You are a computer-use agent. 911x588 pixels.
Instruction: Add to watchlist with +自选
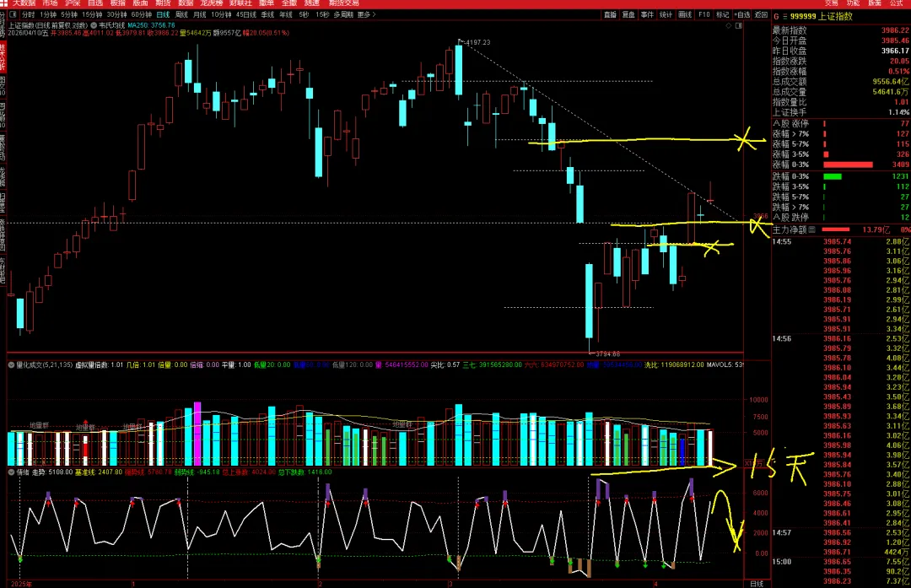742,14
